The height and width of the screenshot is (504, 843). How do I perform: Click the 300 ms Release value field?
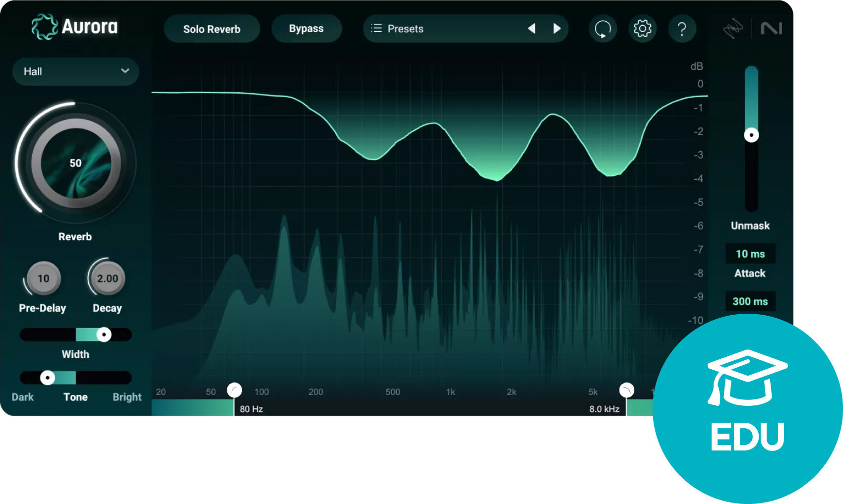750,301
